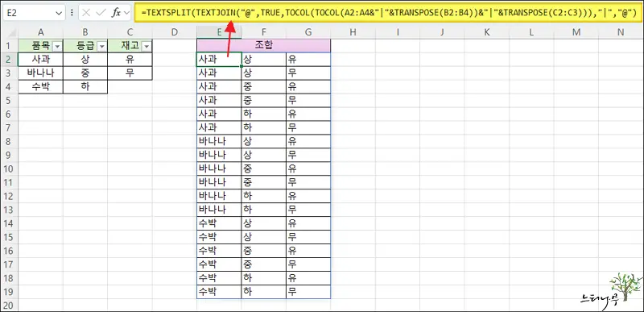The width and height of the screenshot is (644, 312).
Task: Click cell C2 containing 유
Action: coord(130,59)
